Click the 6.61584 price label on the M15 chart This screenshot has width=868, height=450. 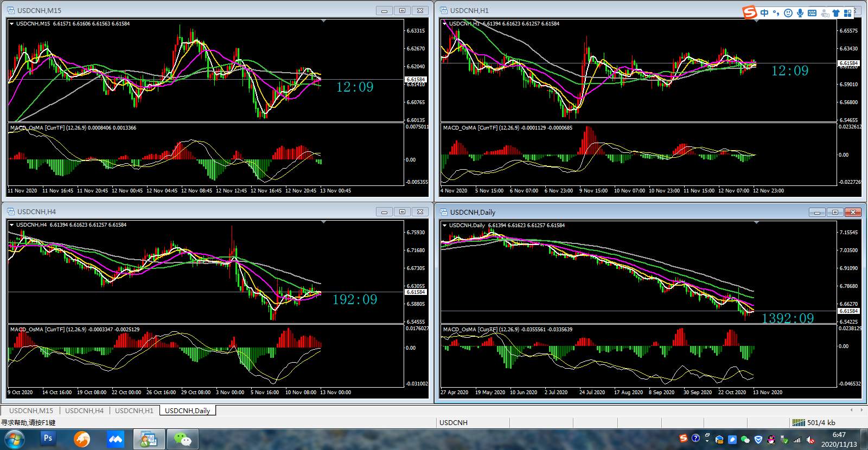(416, 80)
